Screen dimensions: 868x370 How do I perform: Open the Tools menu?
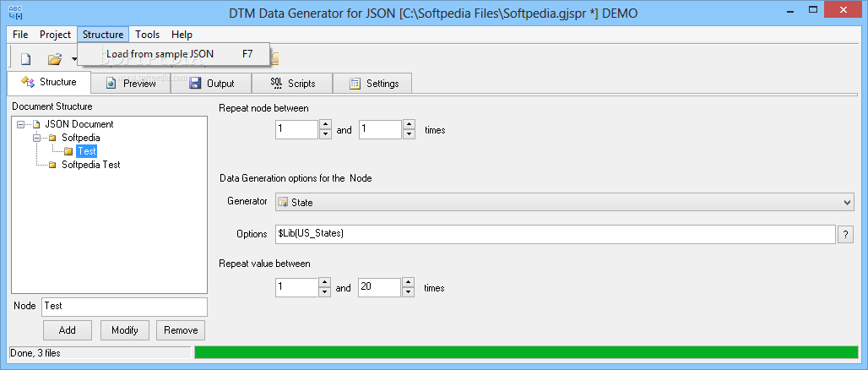147,35
